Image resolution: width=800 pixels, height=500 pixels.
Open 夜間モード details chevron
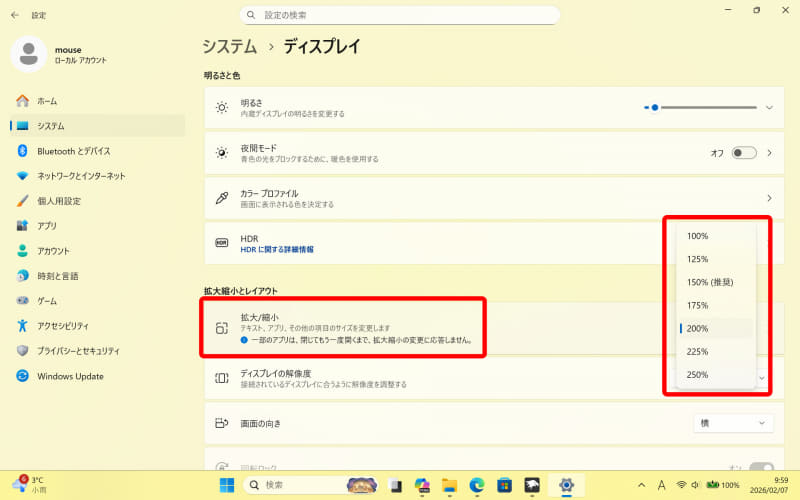[769, 153]
